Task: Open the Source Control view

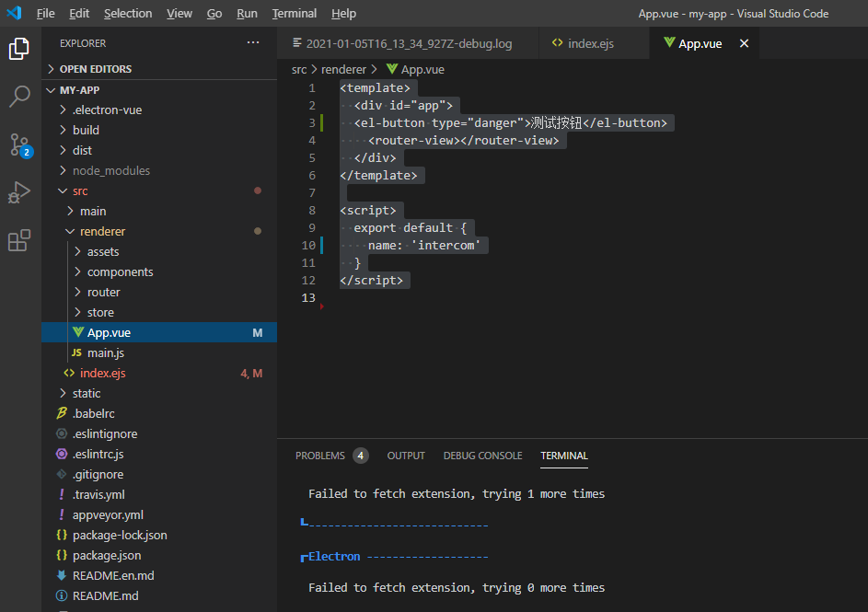Action: (20, 145)
